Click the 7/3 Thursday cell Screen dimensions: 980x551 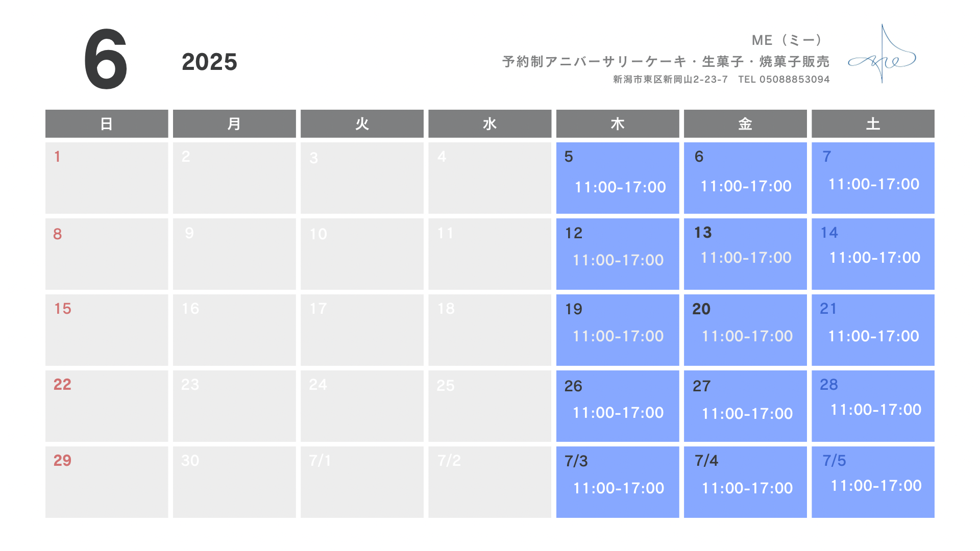tap(618, 482)
